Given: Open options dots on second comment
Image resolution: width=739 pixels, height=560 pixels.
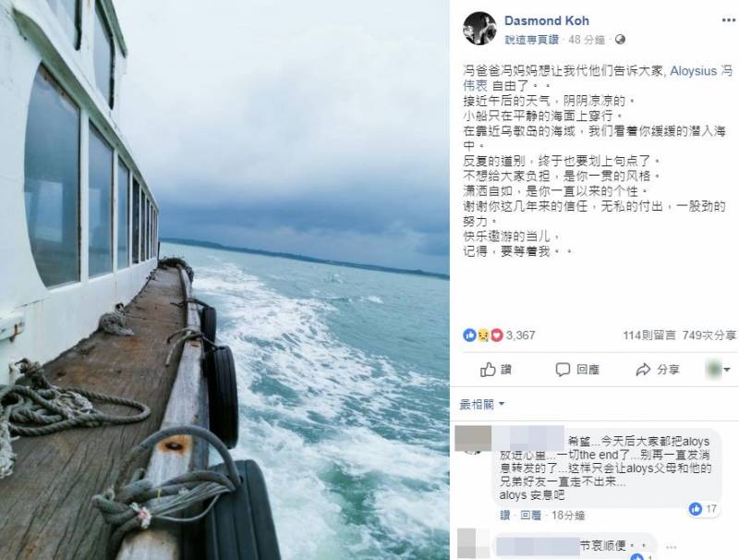Looking at the screenshot, I should tap(672, 547).
